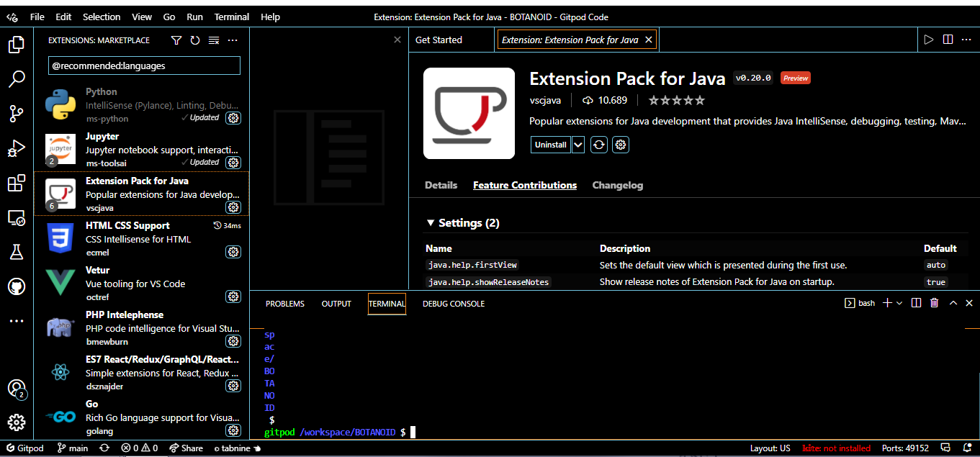This screenshot has height=457, width=980.
Task: Click the vscjava publisher link
Action: [545, 100]
